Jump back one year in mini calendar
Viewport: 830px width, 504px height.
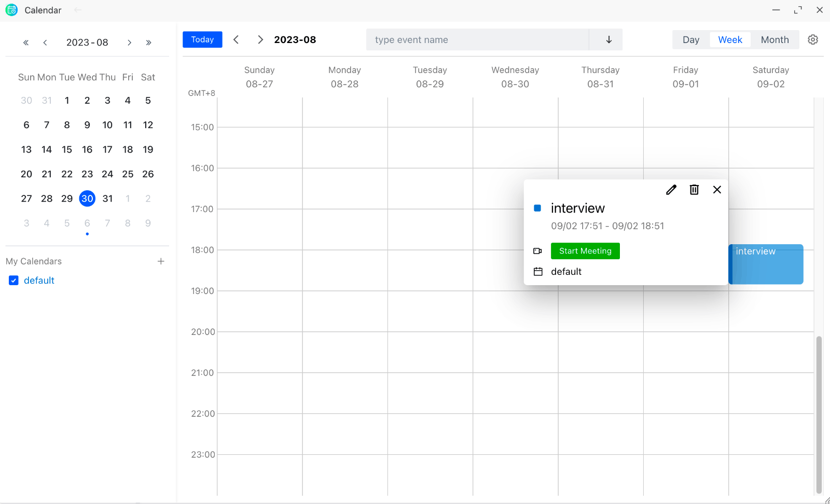[26, 43]
